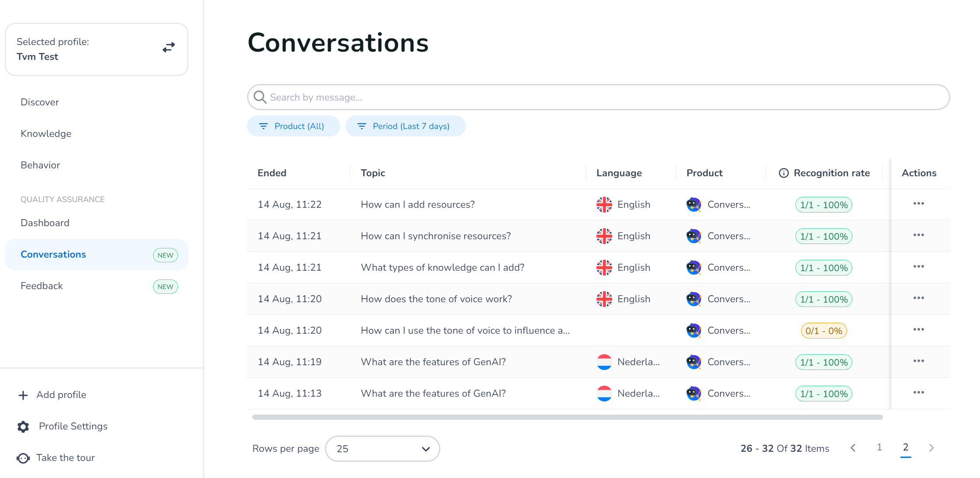The image size is (980, 478).
Task: Select Conversations in the sidebar
Action: 97,255
